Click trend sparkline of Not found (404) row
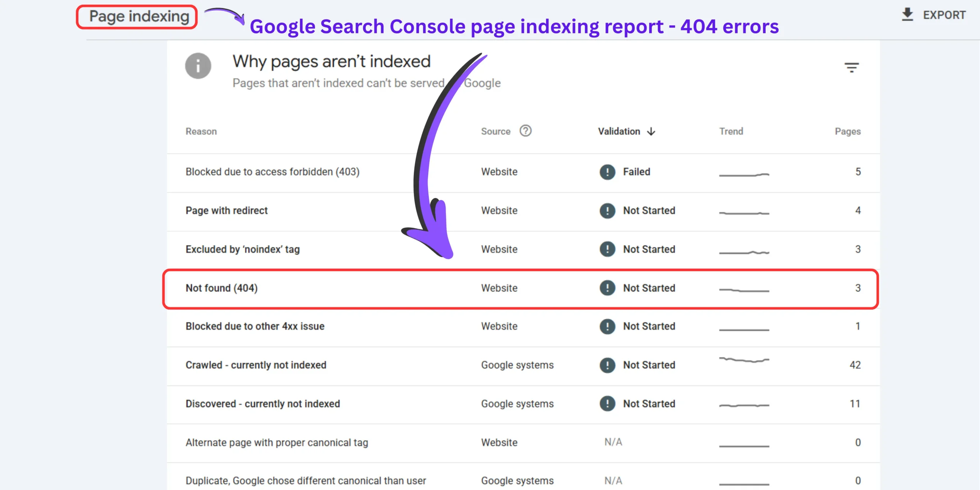Screen dimensions: 980x490 744,291
